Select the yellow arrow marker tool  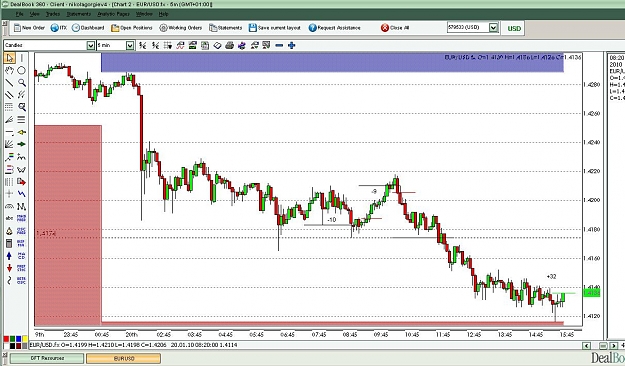[22, 132]
